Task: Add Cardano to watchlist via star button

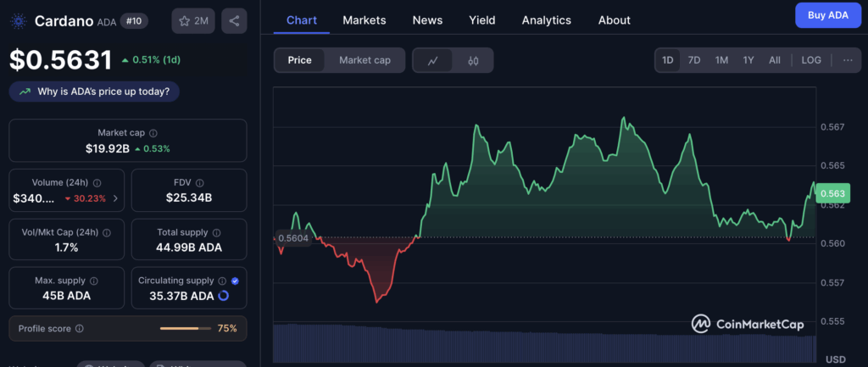Action: point(193,21)
